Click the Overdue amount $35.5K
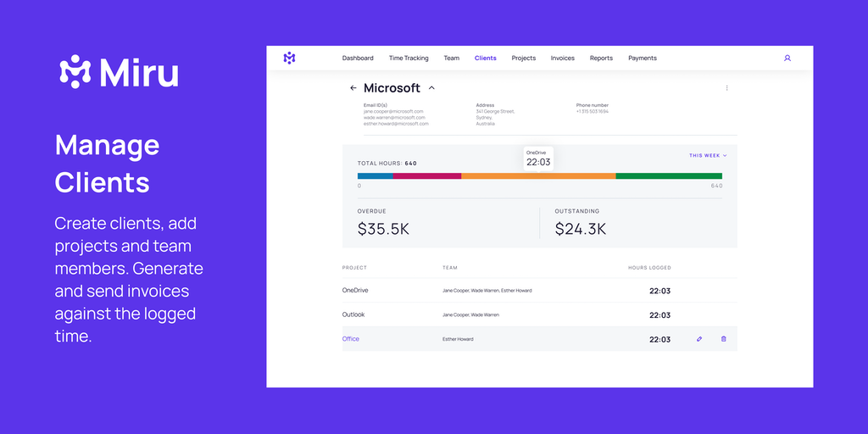 [x=383, y=229]
